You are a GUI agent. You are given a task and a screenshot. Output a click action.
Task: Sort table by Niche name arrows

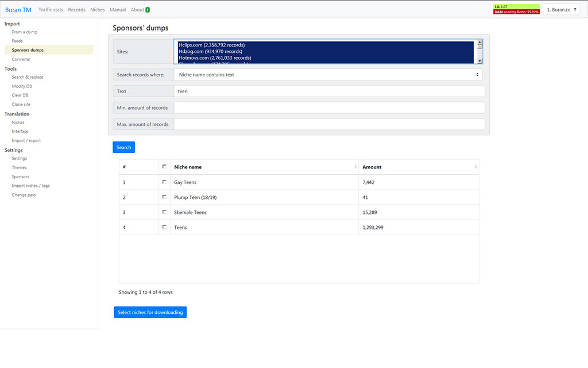pyautogui.click(x=355, y=167)
